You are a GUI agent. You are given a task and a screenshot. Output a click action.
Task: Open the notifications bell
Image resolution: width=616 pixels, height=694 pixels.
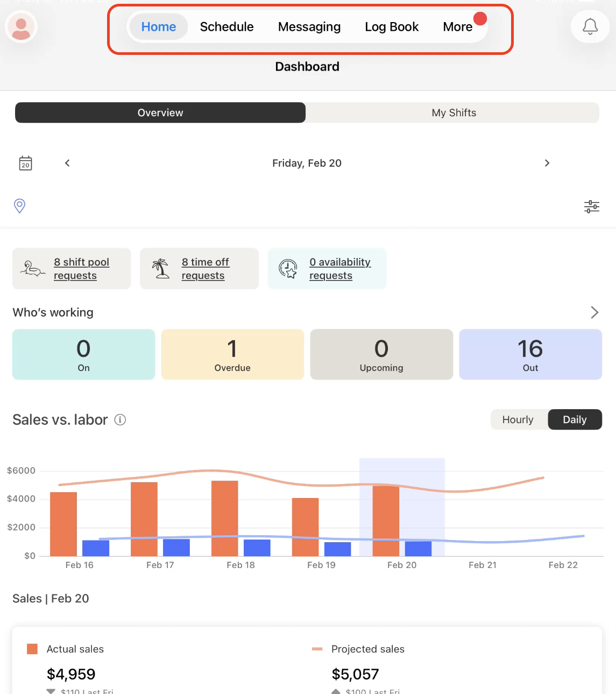coord(590,26)
